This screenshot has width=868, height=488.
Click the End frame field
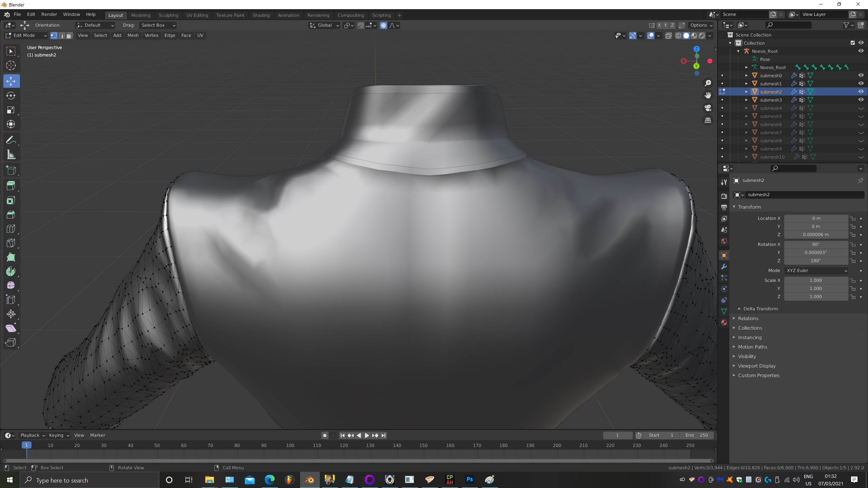coord(697,435)
